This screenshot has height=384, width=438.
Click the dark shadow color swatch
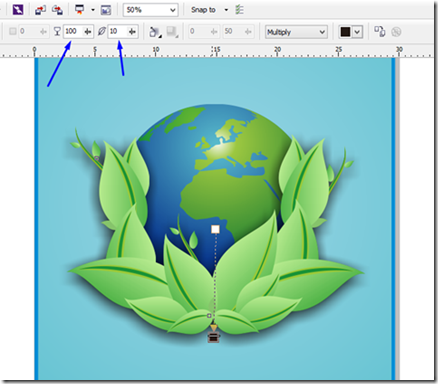[x=345, y=32]
